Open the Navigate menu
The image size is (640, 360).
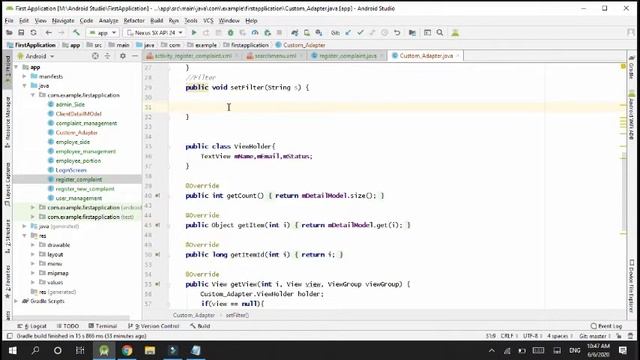point(63,20)
